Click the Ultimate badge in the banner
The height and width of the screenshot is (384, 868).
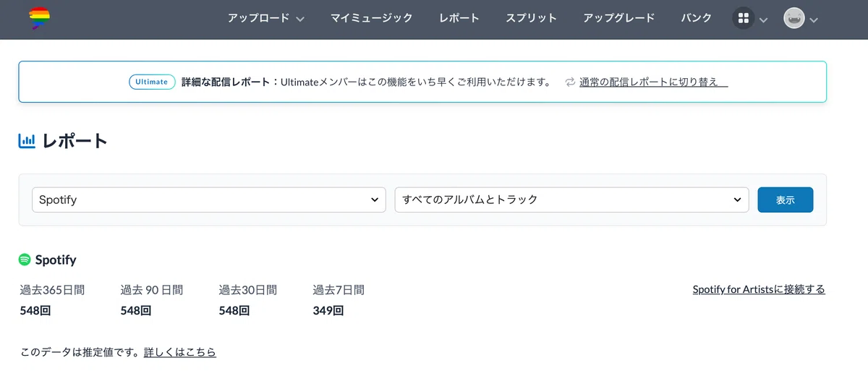[152, 82]
